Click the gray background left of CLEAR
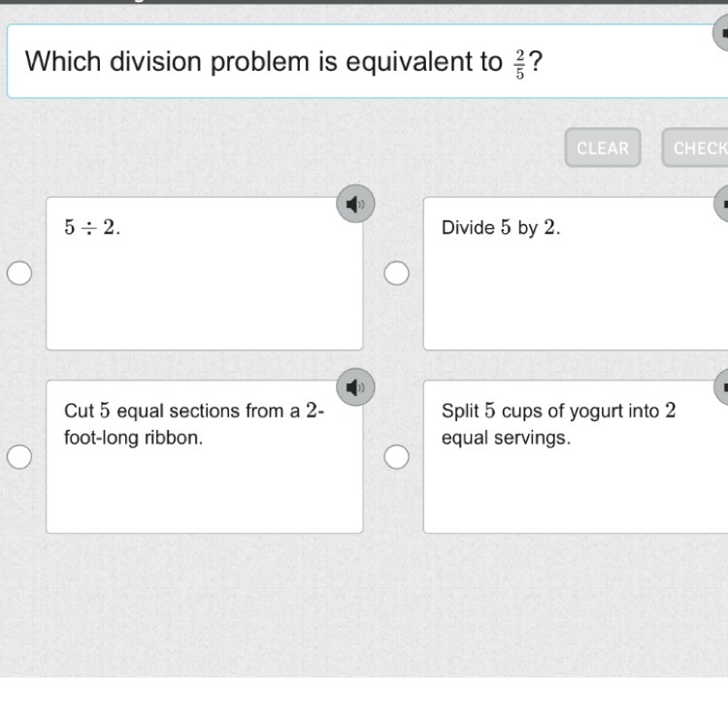Screen dimensions: 728x728 point(291,148)
